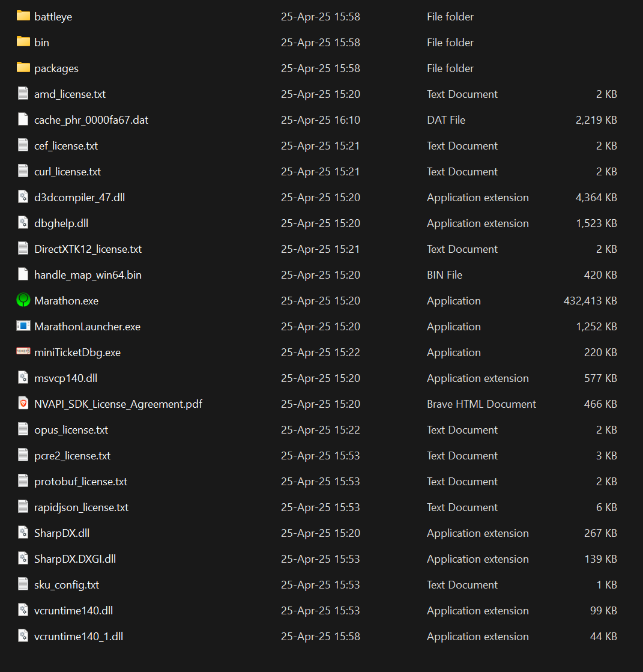This screenshot has width=643, height=672.
Task: Select the miniTicketDbg.exe ticket icon
Action: pyautogui.click(x=23, y=351)
